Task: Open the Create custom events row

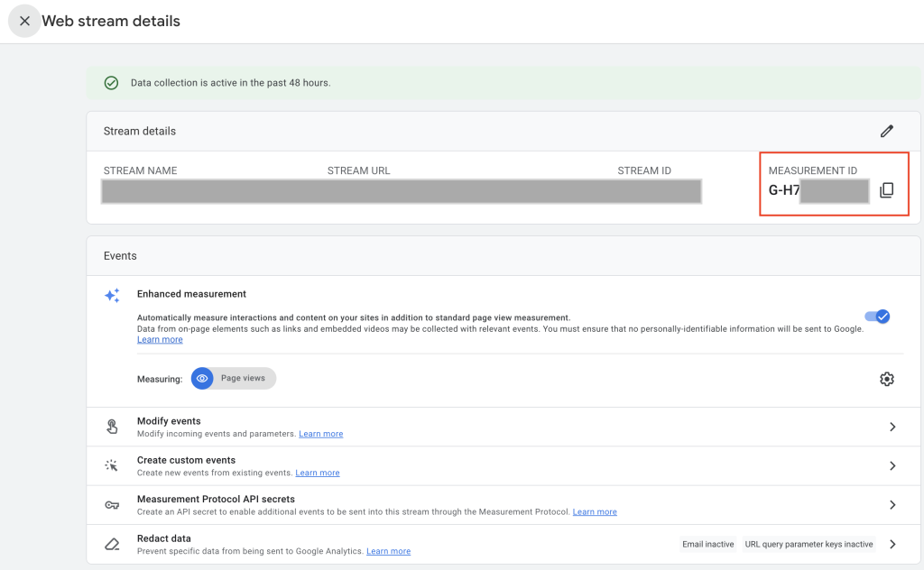Action: coord(504,465)
